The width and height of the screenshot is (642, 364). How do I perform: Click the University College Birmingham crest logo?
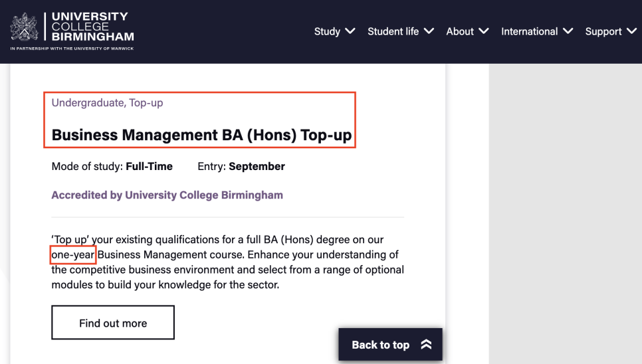[24, 27]
